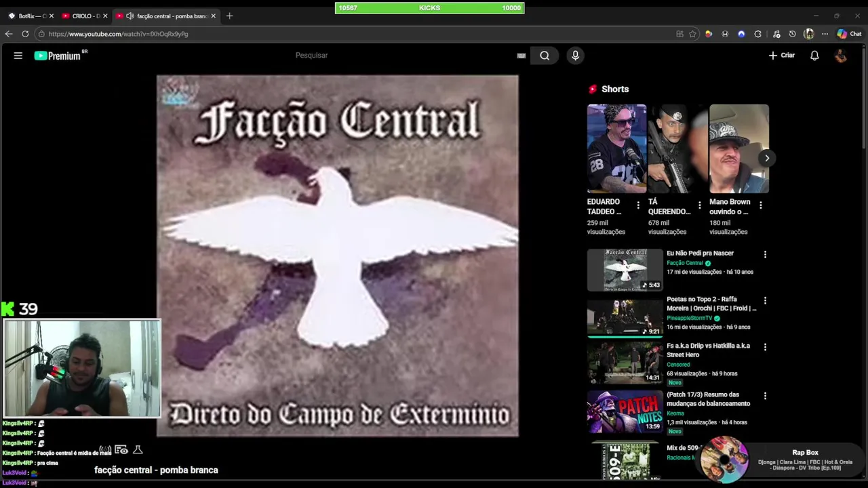
Task: Toggle the favorite star for this page
Action: pyautogui.click(x=692, y=34)
